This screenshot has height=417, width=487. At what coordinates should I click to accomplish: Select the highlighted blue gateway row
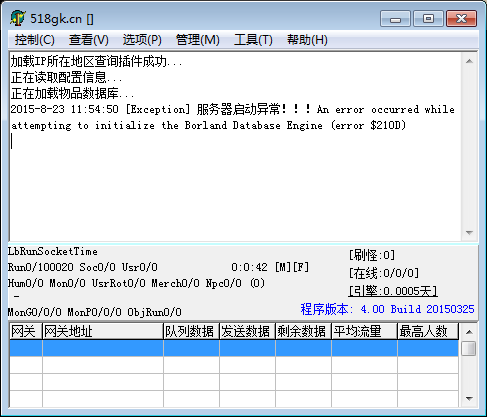(x=234, y=348)
